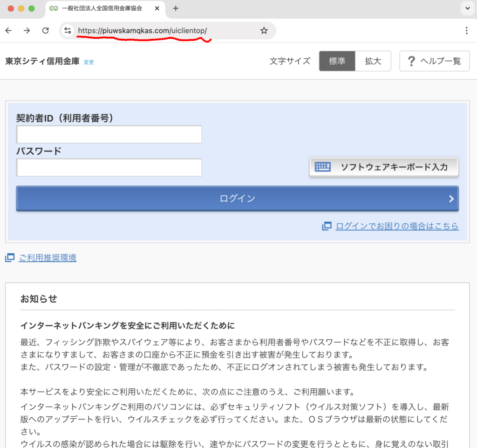
Task: Go back to the previous page
Action: pyautogui.click(x=8, y=31)
